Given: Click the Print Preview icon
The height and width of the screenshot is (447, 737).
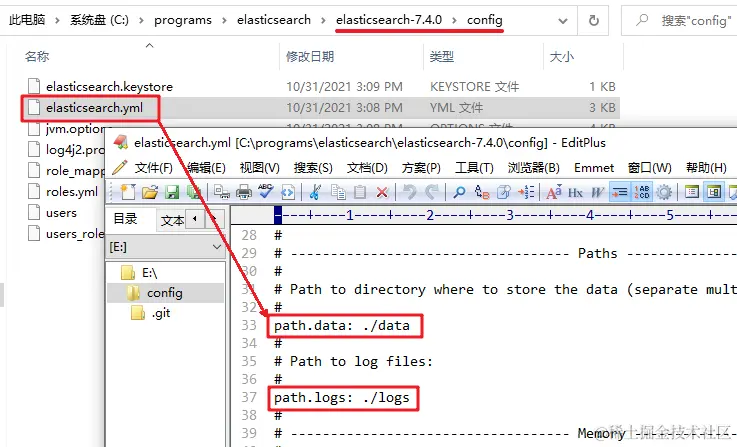Looking at the screenshot, I should tap(221, 192).
